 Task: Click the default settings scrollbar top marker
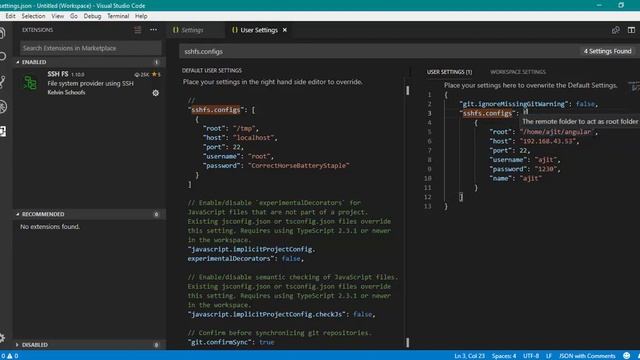tap(407, 90)
